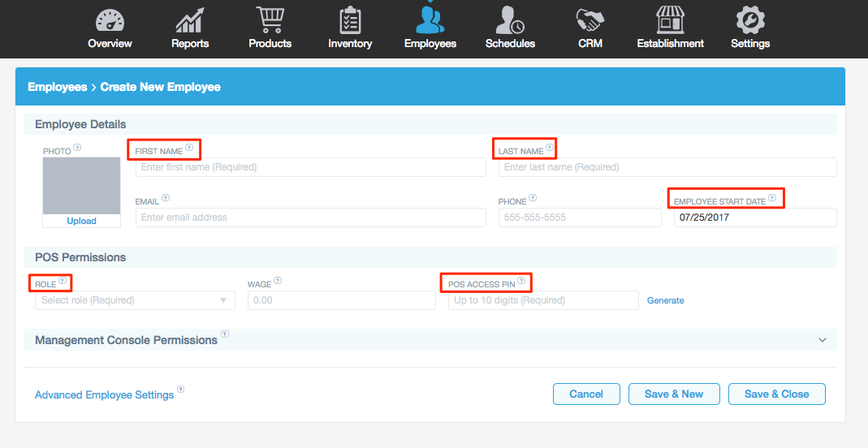Open CRM handshake icon
The height and width of the screenshot is (448, 868).
click(x=589, y=20)
